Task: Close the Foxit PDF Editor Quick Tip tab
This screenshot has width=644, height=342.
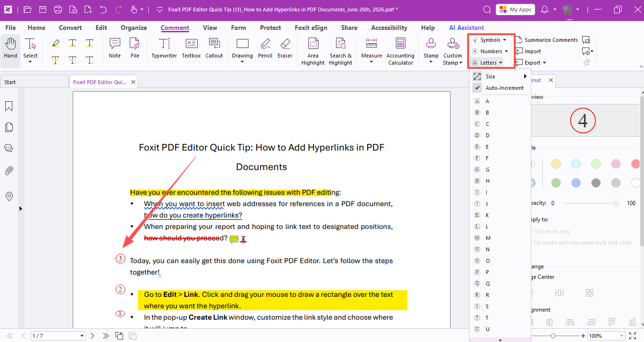Action: pos(134,82)
